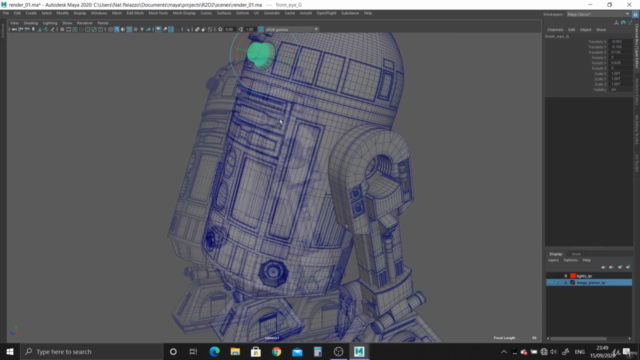The height and width of the screenshot is (360, 640).
Task: Click the Visibility attribute value field
Action: pyautogui.click(x=620, y=89)
